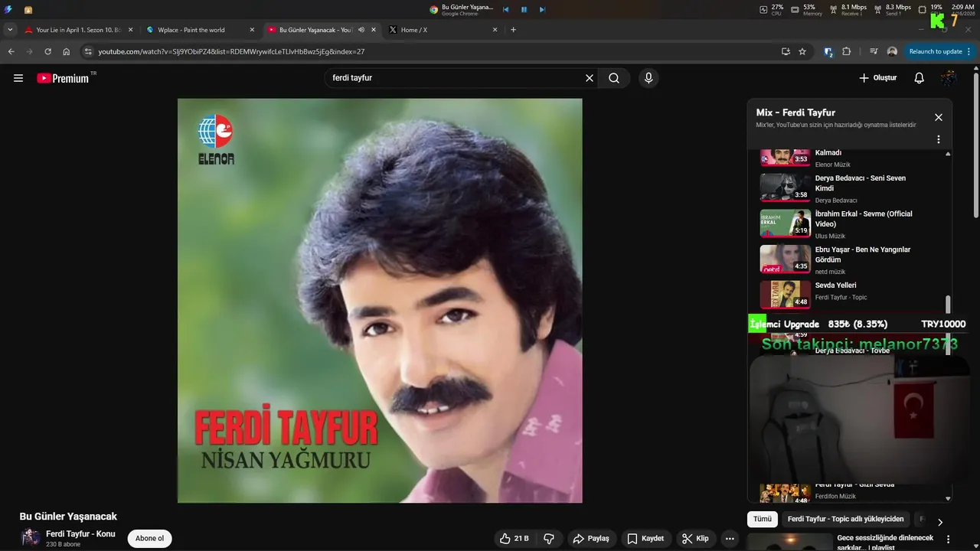The image size is (980, 551).
Task: Close the Wplace tab
Action: [252, 30]
